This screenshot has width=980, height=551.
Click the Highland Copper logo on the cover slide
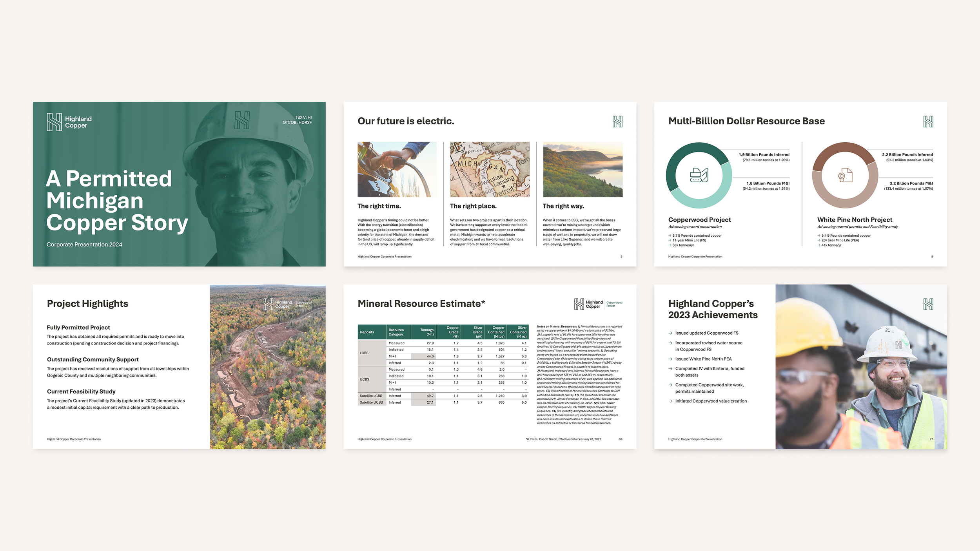[69, 122]
